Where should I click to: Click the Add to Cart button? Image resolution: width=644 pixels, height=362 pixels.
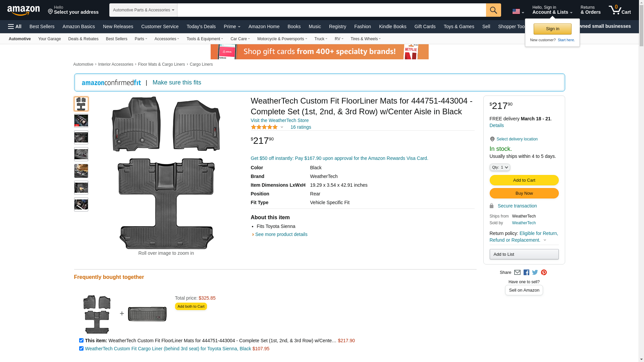524,180
